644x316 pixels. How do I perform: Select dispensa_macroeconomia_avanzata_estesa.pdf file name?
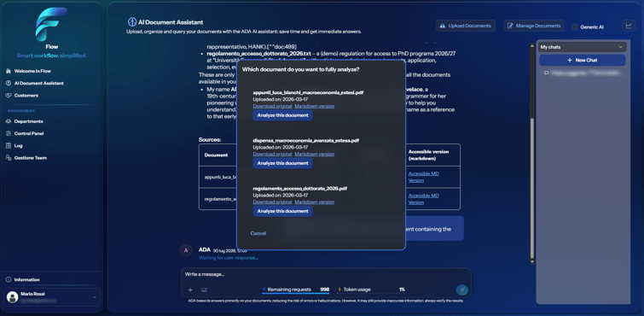(x=306, y=140)
